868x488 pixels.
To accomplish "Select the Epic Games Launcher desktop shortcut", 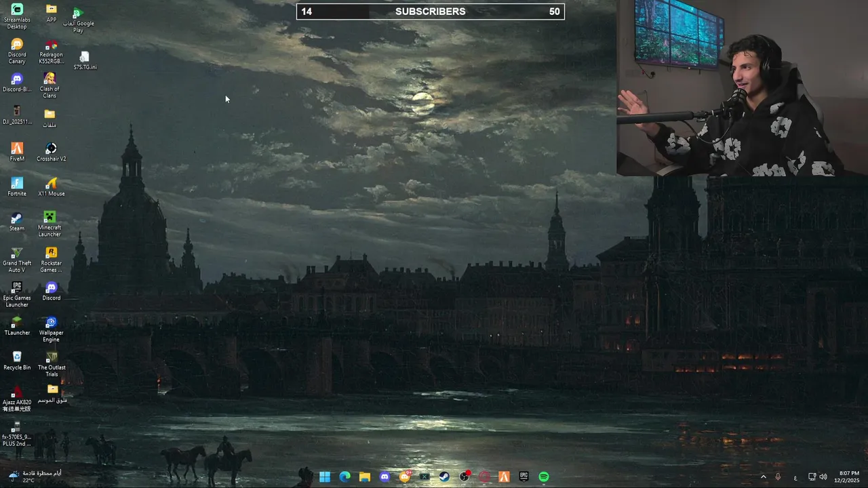I will 17,294.
